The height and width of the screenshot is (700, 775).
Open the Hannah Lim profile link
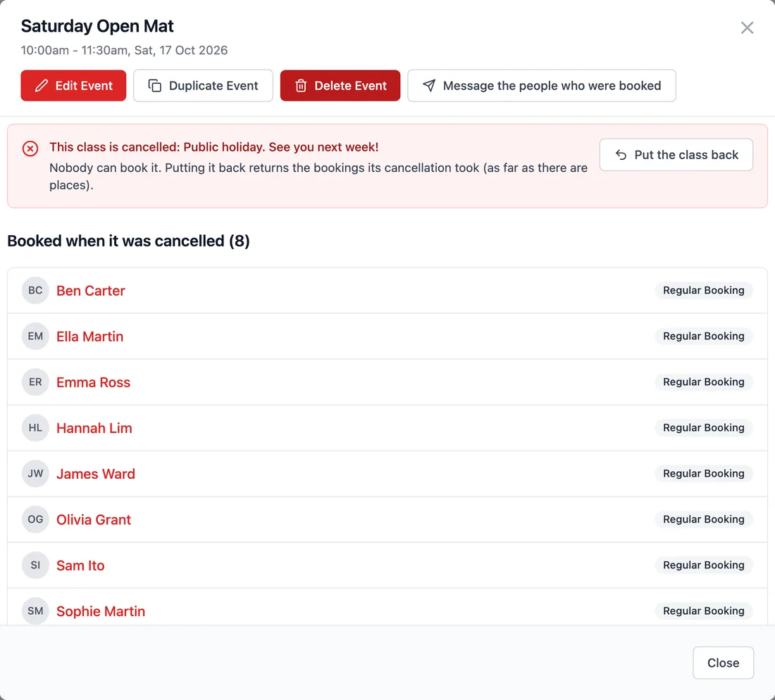pyautogui.click(x=94, y=427)
